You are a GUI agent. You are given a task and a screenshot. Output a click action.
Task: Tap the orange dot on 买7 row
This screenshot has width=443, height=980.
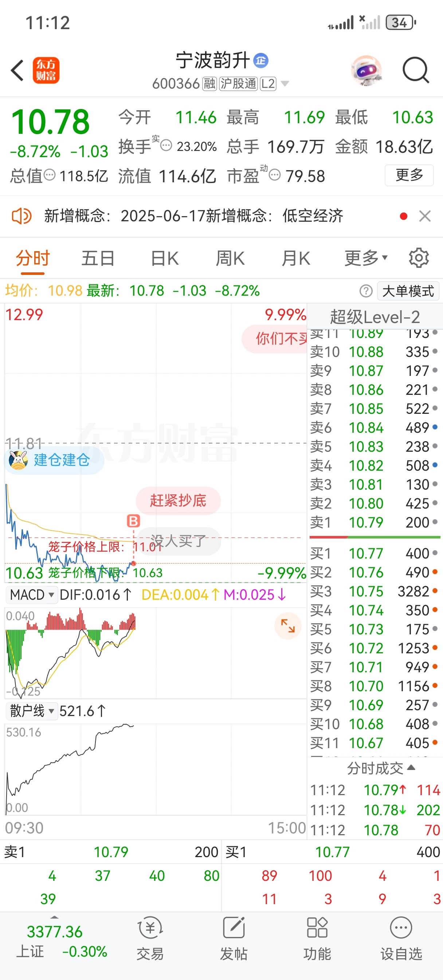point(435,666)
